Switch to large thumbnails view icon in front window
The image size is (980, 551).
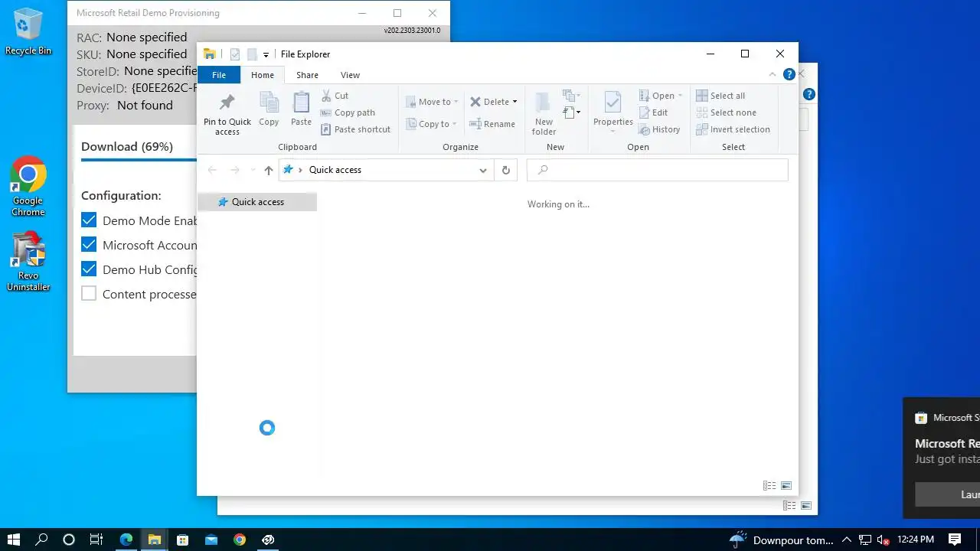click(x=786, y=486)
